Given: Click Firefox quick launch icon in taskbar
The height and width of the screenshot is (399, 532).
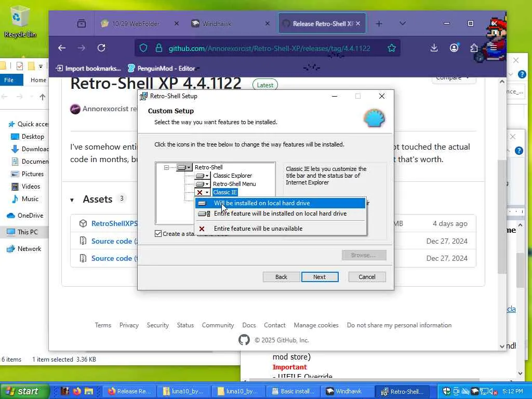Looking at the screenshot, I should [77, 391].
